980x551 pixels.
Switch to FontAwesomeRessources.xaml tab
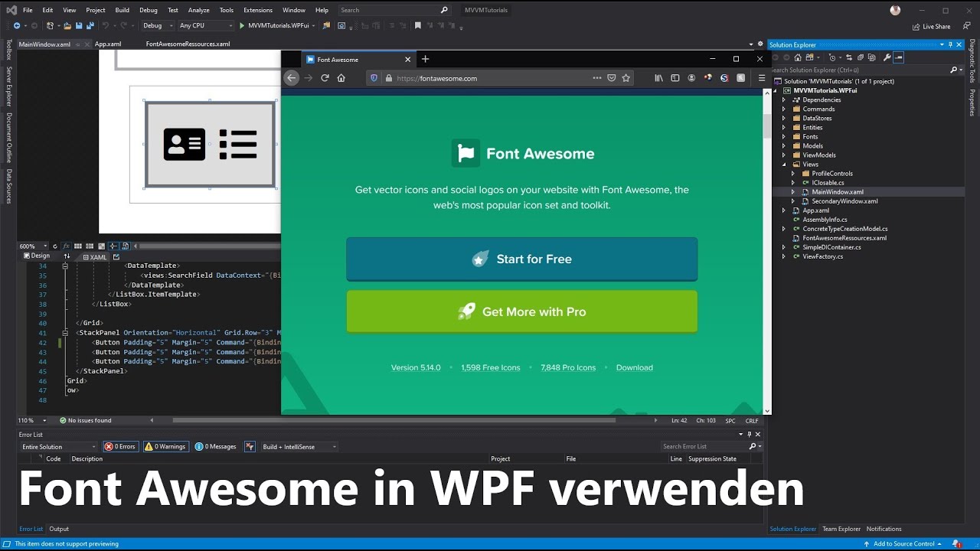click(x=188, y=44)
